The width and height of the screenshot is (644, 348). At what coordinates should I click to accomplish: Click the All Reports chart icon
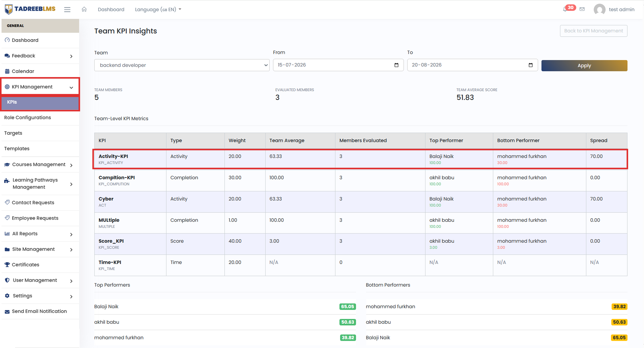click(7, 233)
